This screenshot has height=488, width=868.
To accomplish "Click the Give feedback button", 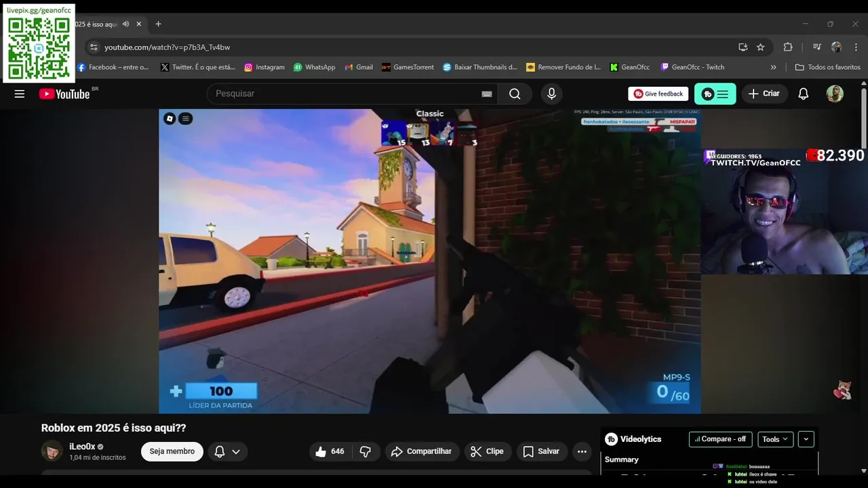I will pyautogui.click(x=658, y=94).
